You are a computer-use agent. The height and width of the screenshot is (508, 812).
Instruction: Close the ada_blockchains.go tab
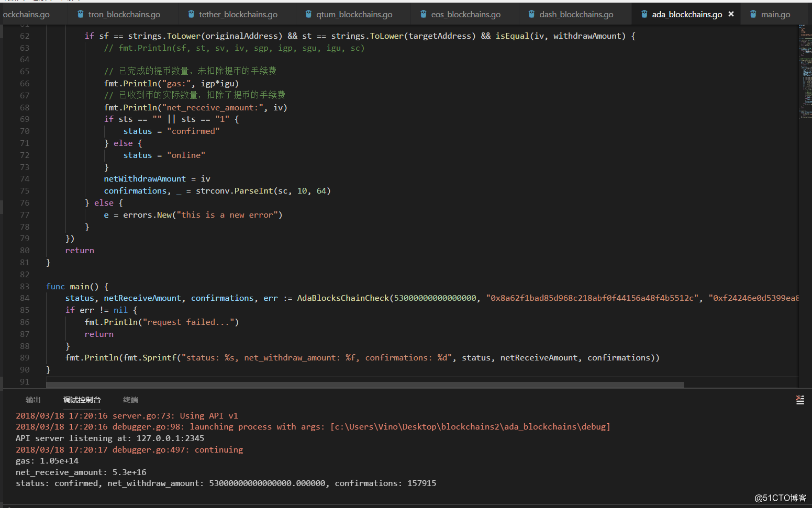coord(731,14)
